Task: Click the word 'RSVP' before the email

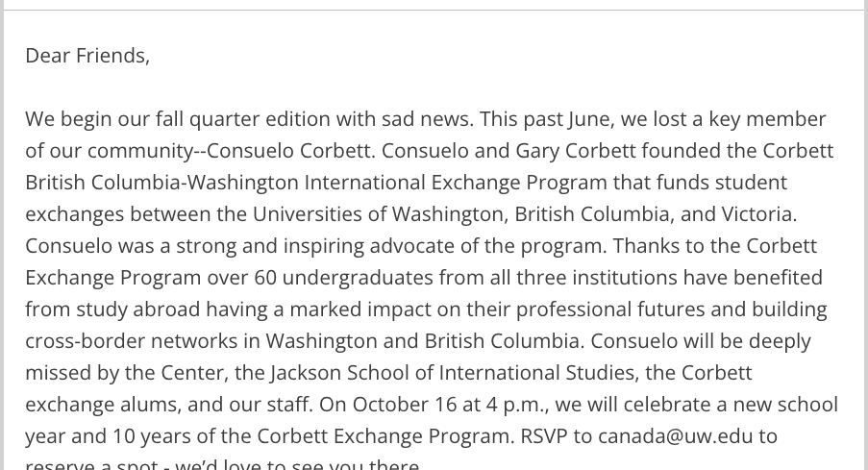Action: pos(544,436)
